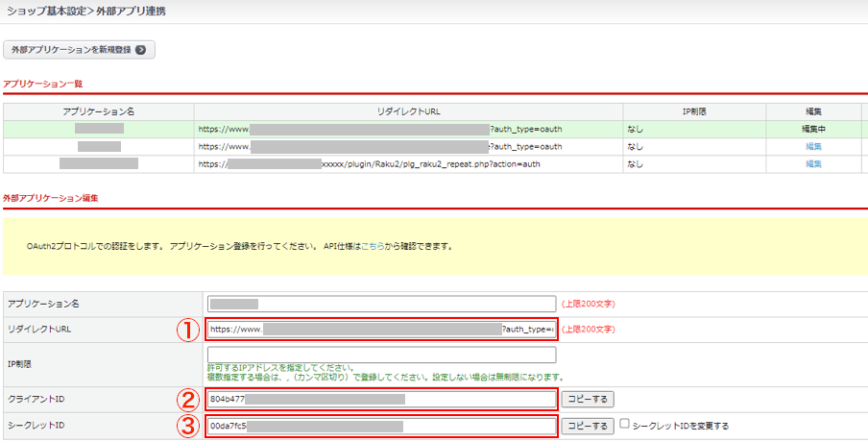Click the シークレットID value field
The height and width of the screenshot is (442, 868).
(x=381, y=426)
